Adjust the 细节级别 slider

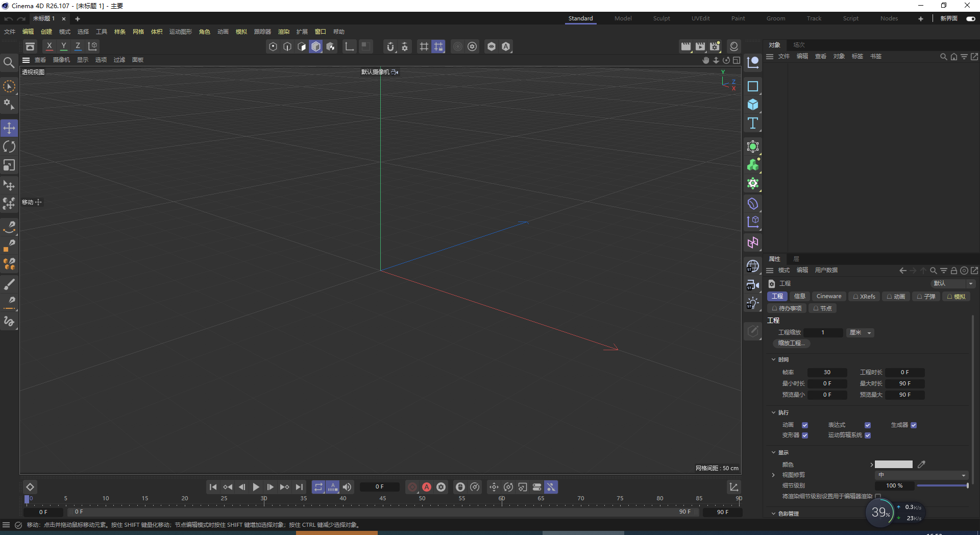tap(943, 486)
